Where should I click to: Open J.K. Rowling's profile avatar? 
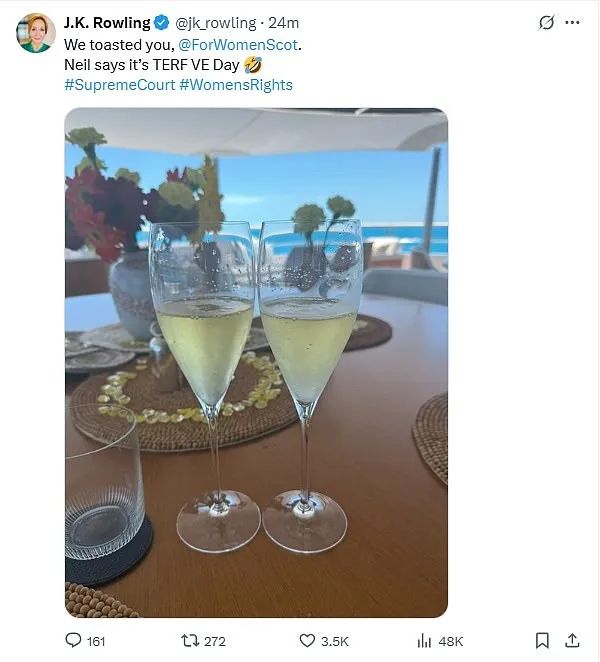click(36, 33)
